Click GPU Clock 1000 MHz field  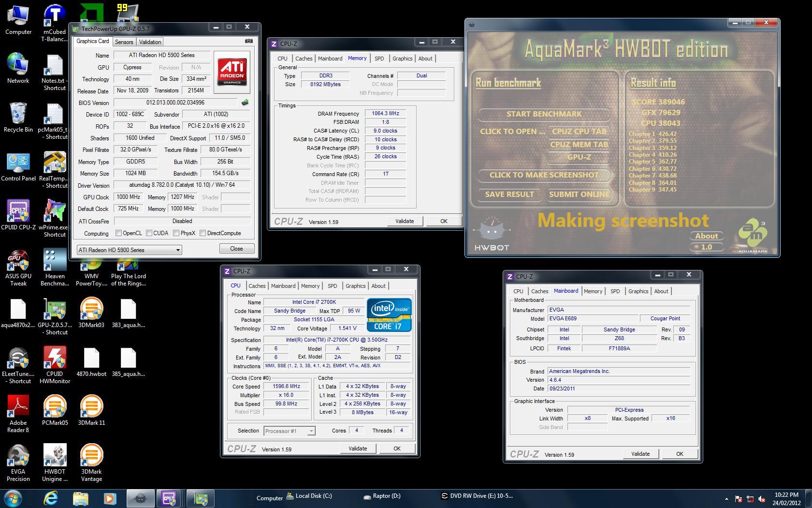coord(128,197)
